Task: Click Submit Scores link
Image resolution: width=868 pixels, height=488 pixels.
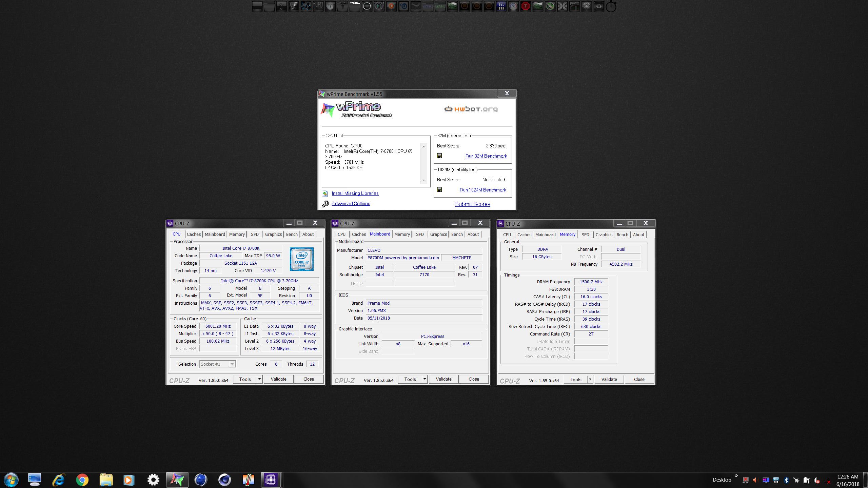Action: [472, 204]
